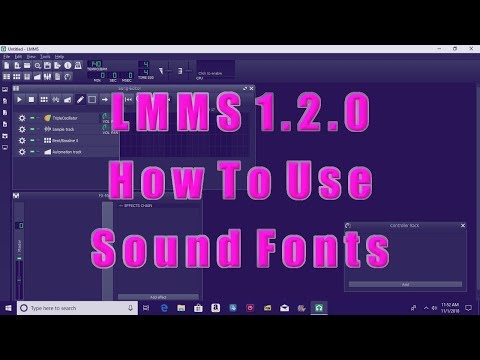Select edit mode selection rectangle tool
This screenshot has width=480, height=360.
pos(92,99)
